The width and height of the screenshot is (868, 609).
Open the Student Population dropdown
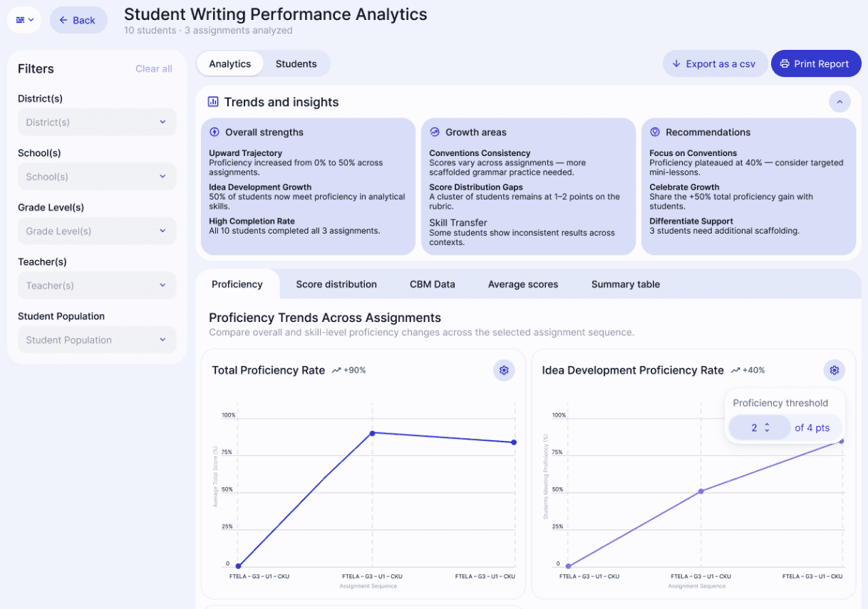click(97, 340)
